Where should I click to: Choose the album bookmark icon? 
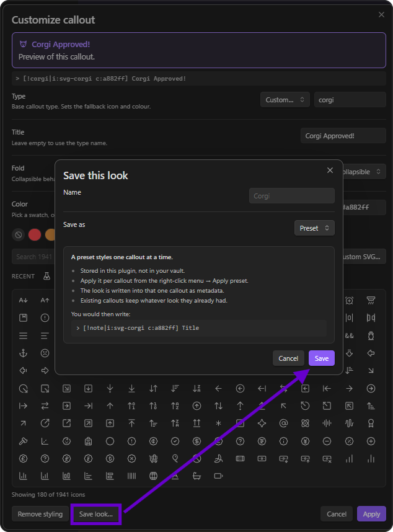[x=23, y=318]
